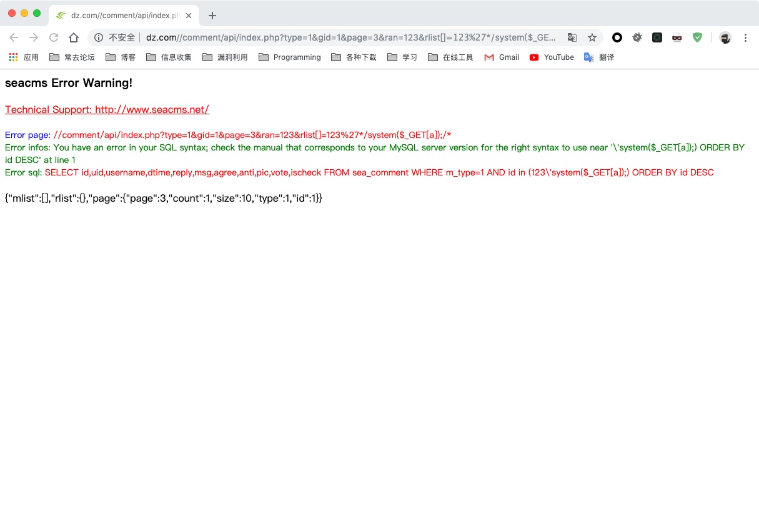This screenshot has width=759, height=532.
Task: Open the 在线工具 bookmark folder
Action: coord(450,57)
